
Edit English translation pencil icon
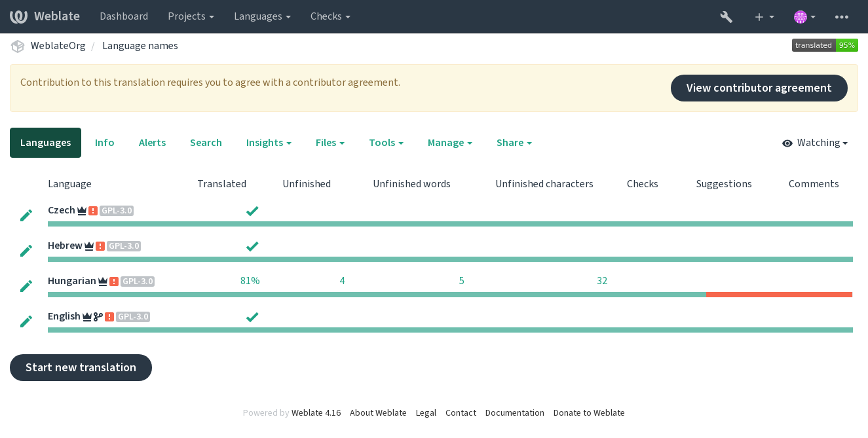[x=26, y=321]
